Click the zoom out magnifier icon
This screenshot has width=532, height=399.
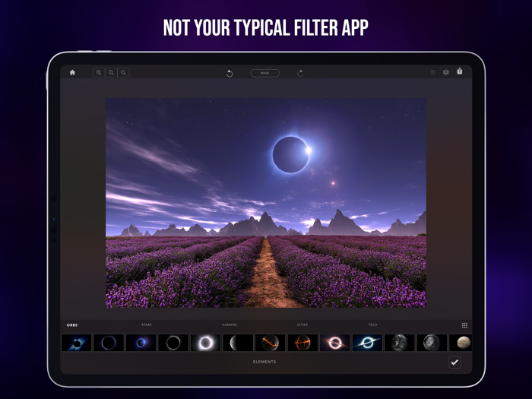[123, 73]
